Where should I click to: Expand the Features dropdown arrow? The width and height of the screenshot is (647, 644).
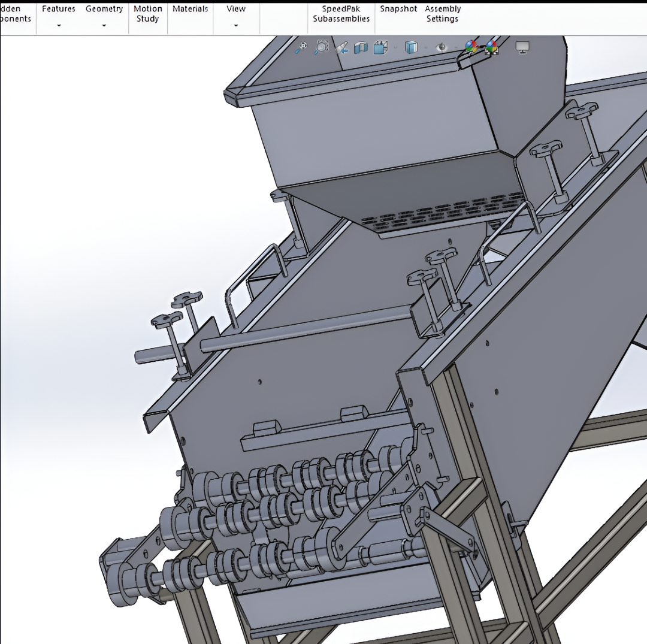59,25
